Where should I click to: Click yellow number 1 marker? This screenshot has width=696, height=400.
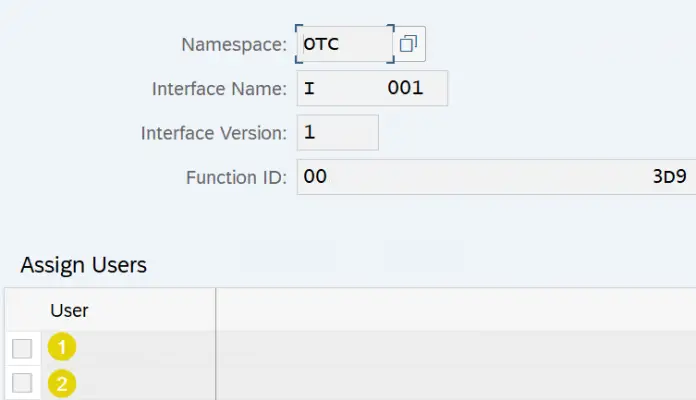pos(63,348)
